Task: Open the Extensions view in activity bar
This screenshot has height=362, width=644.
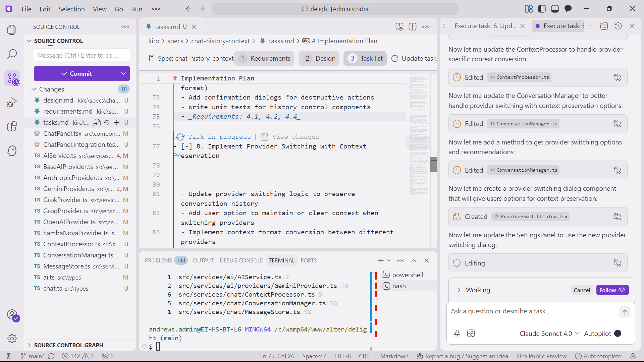Action: click(x=12, y=126)
